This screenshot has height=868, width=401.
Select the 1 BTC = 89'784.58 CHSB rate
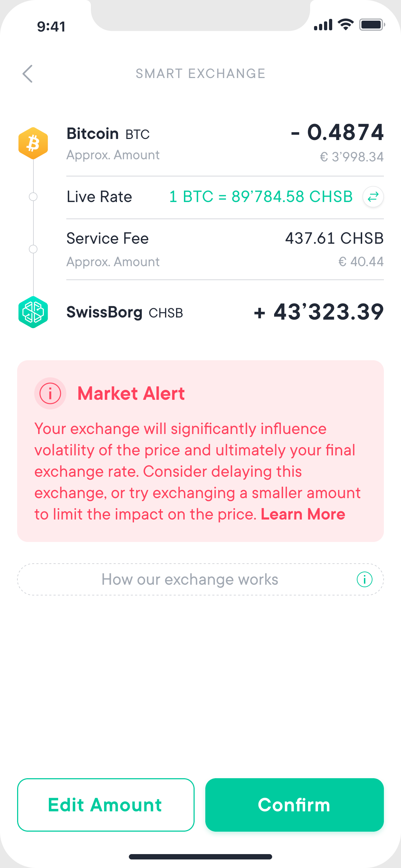(x=261, y=197)
